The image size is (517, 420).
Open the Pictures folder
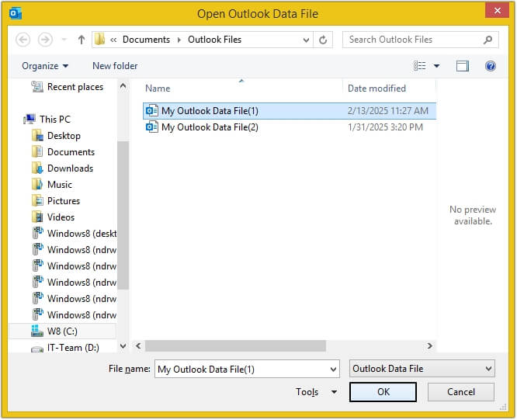(x=64, y=201)
